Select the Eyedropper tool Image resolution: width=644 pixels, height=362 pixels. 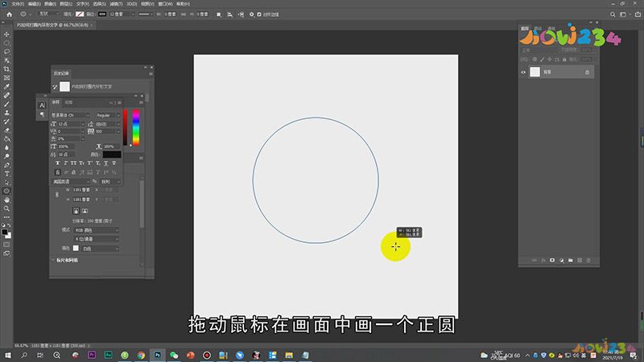tap(6, 87)
